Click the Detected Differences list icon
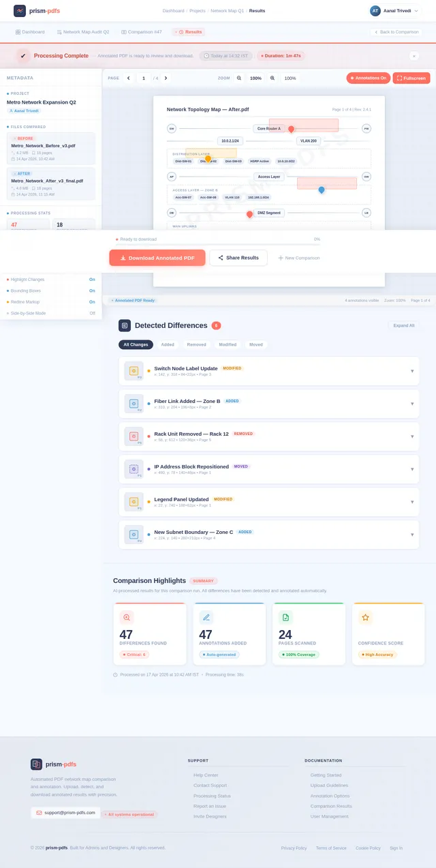436x868 pixels. (x=125, y=325)
